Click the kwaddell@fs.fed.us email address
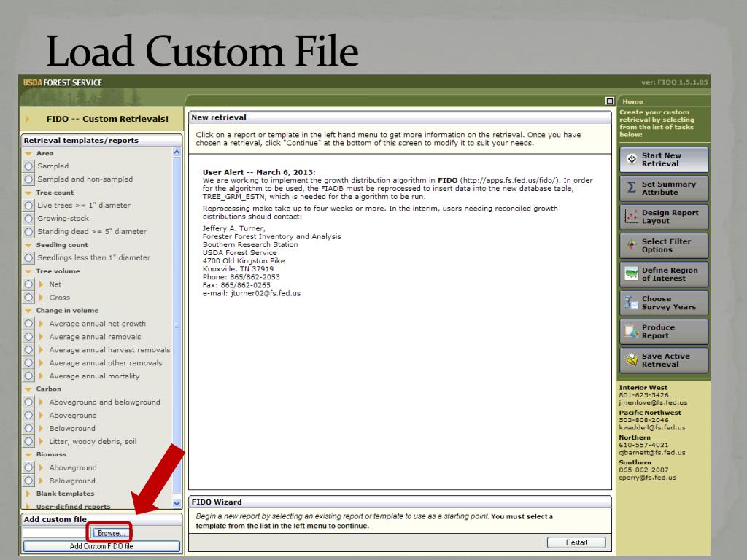The width and height of the screenshot is (747, 560). click(x=651, y=427)
